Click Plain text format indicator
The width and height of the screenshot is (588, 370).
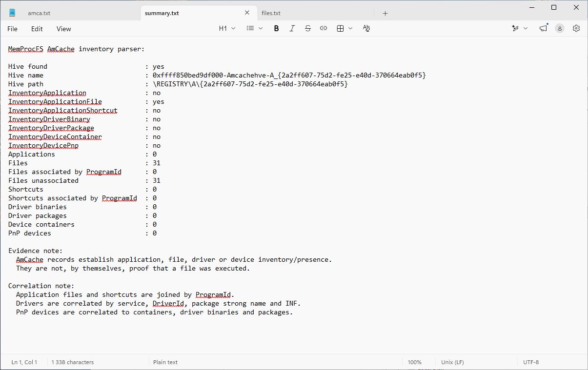[165, 362]
